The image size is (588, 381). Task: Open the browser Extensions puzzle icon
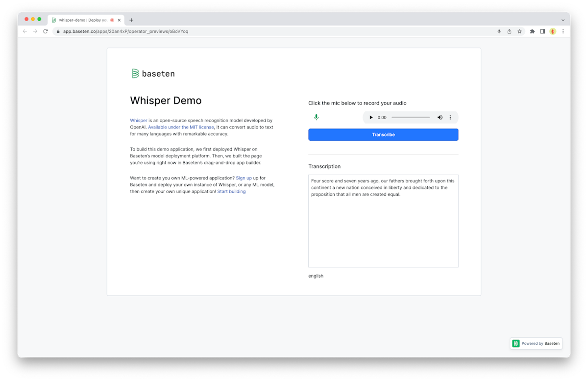(x=532, y=31)
